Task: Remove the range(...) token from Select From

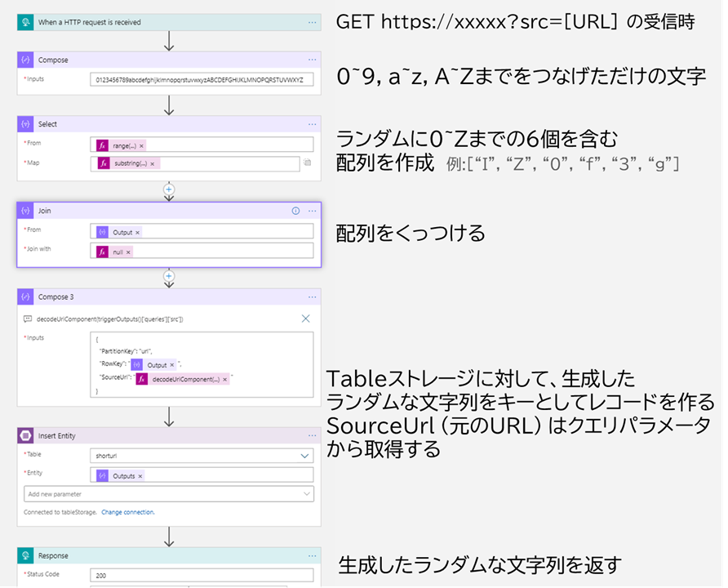Action: [x=142, y=146]
